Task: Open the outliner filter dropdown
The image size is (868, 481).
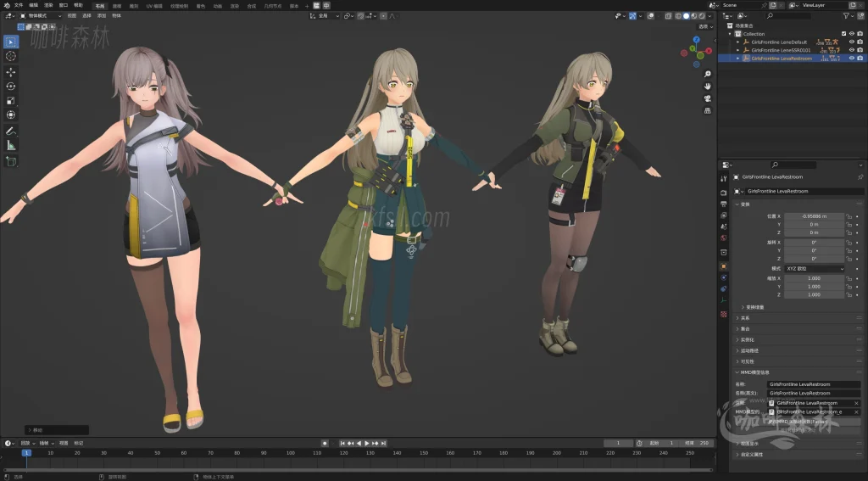Action: (x=848, y=16)
